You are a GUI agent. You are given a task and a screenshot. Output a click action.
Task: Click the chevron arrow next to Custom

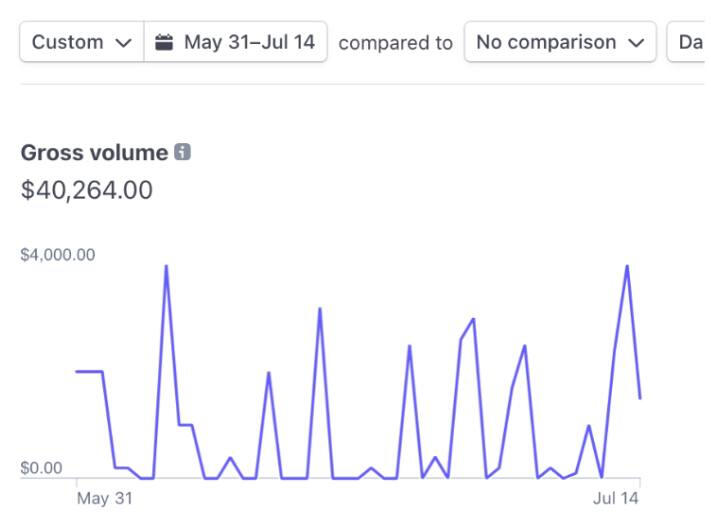click(x=123, y=43)
